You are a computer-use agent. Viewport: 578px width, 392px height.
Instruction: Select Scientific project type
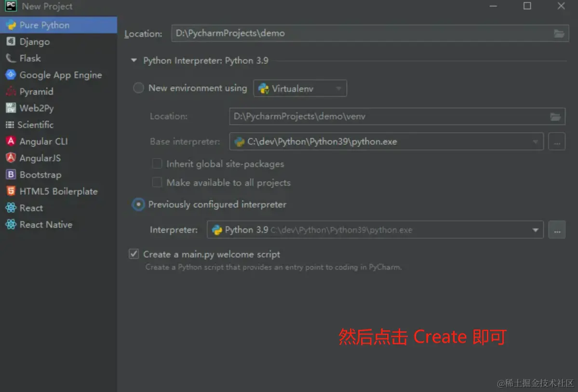pyautogui.click(x=58, y=125)
